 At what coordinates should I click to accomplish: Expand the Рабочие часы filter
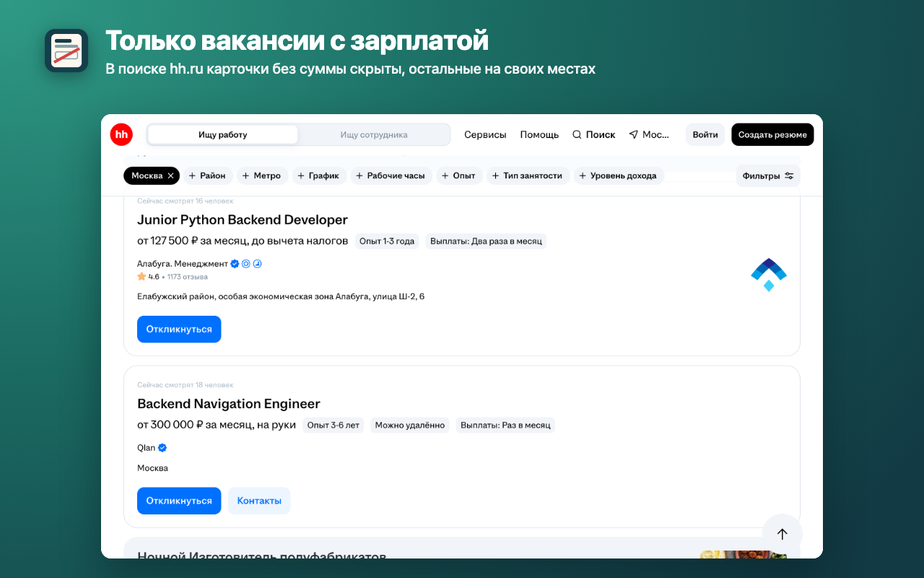tap(391, 176)
